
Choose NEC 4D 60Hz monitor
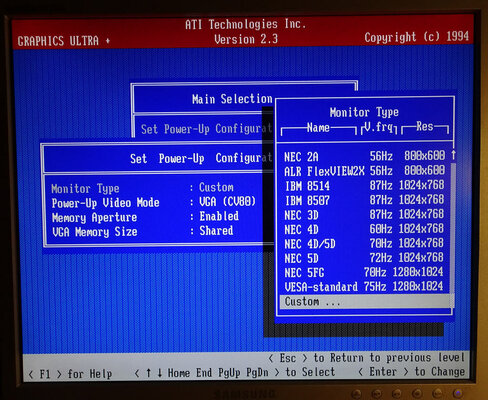tap(364, 229)
